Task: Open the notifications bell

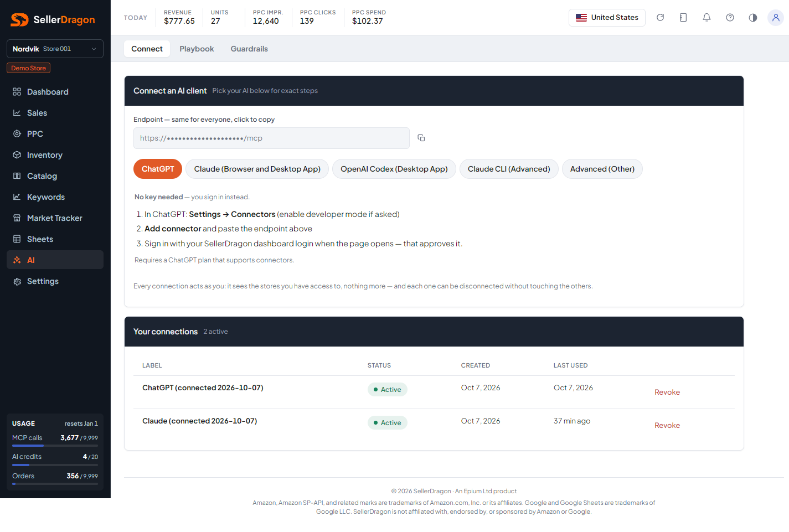Action: [x=707, y=18]
